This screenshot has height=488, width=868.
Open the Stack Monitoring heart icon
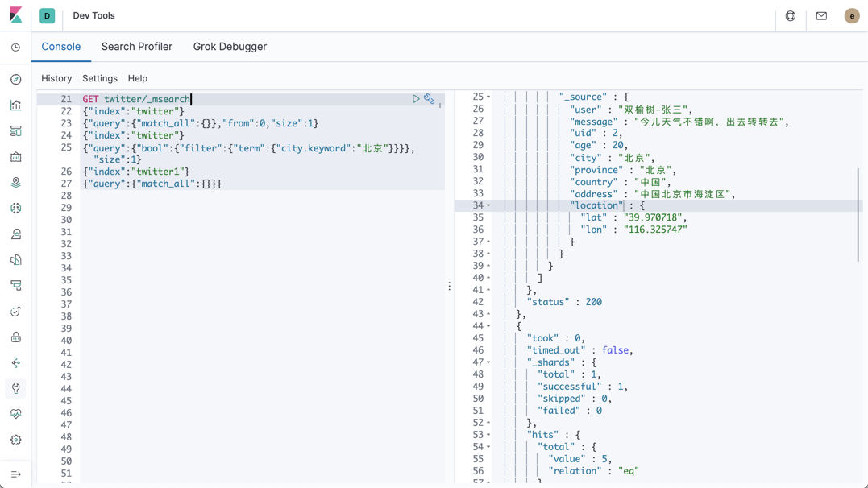point(16,414)
